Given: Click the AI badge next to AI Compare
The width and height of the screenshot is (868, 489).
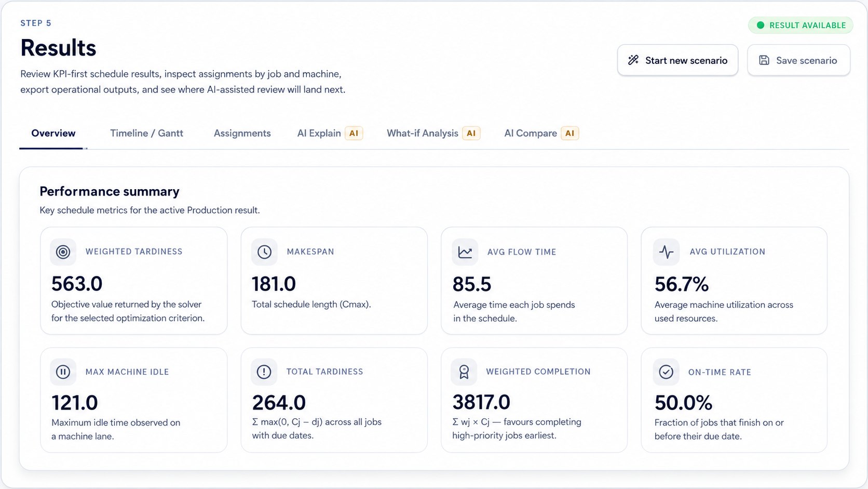Looking at the screenshot, I should (569, 133).
